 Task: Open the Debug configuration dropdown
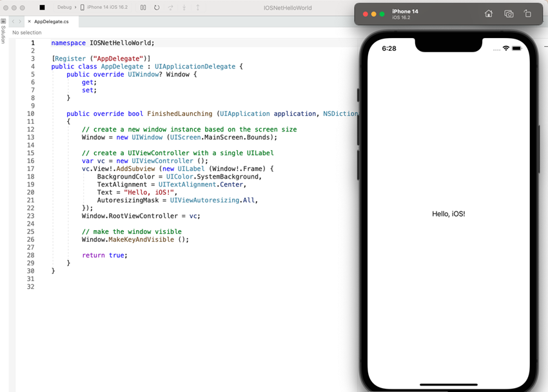[x=64, y=7]
